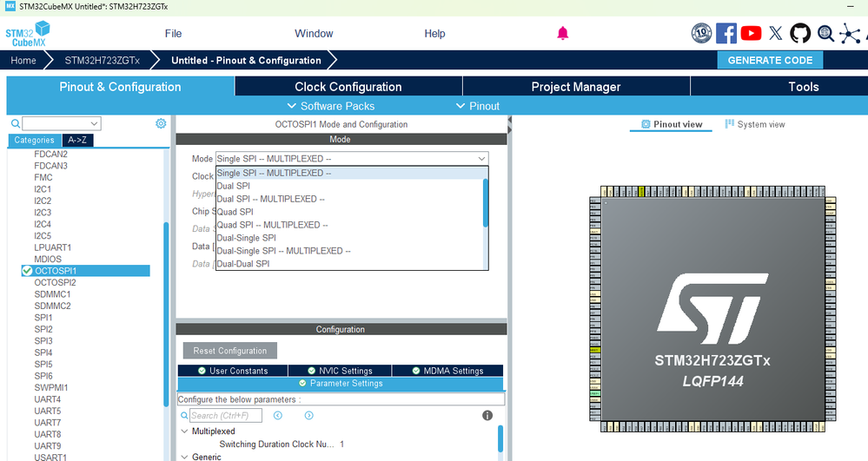This screenshot has width=868, height=461.
Task: Switch to Project Manager tab
Action: coord(576,86)
